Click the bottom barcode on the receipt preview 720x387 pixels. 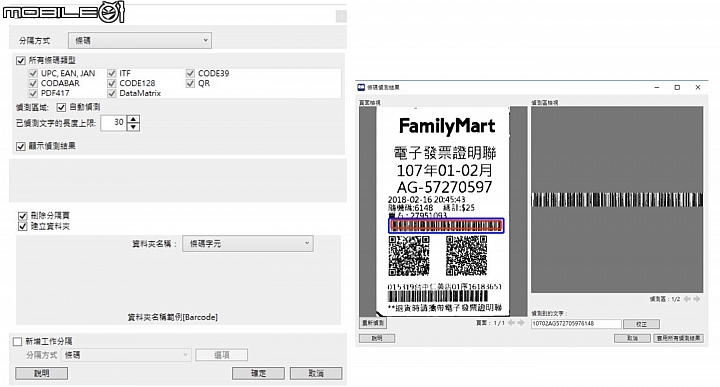[438, 297]
